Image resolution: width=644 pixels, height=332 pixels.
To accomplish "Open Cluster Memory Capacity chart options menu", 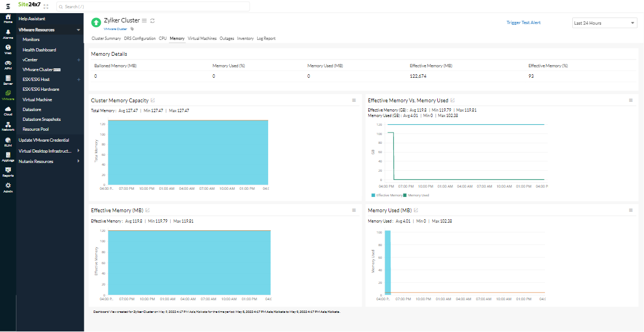I will tap(354, 100).
